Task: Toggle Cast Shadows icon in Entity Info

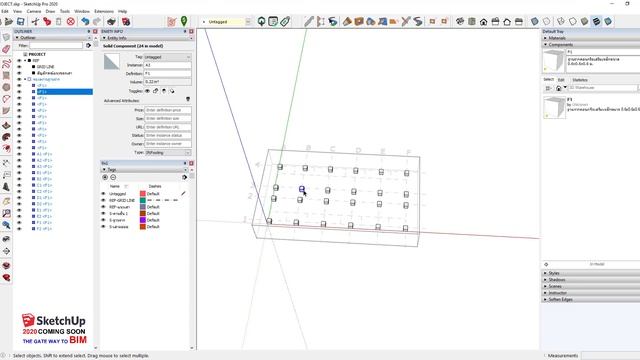Action: click(x=172, y=91)
